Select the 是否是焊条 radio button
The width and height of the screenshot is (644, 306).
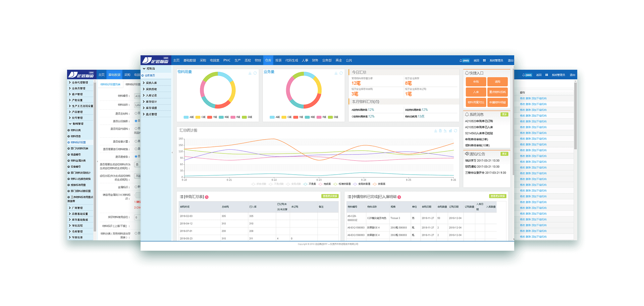pyautogui.click(x=136, y=157)
